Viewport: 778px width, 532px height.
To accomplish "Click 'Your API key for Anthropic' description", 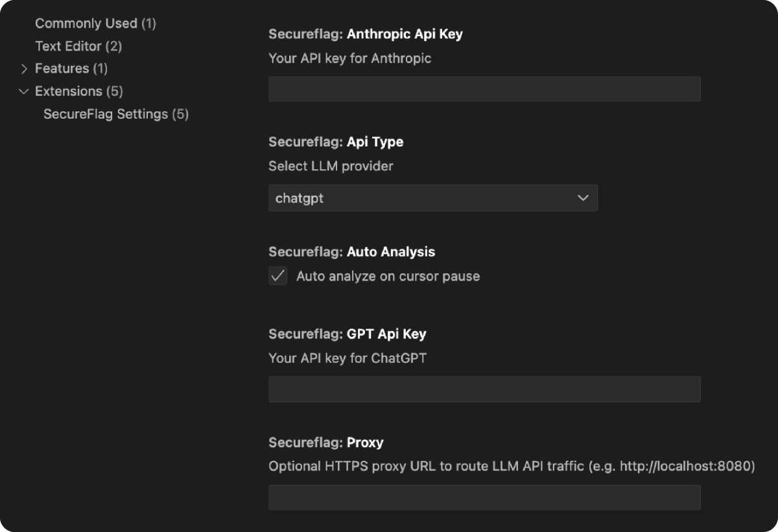I will [x=350, y=58].
